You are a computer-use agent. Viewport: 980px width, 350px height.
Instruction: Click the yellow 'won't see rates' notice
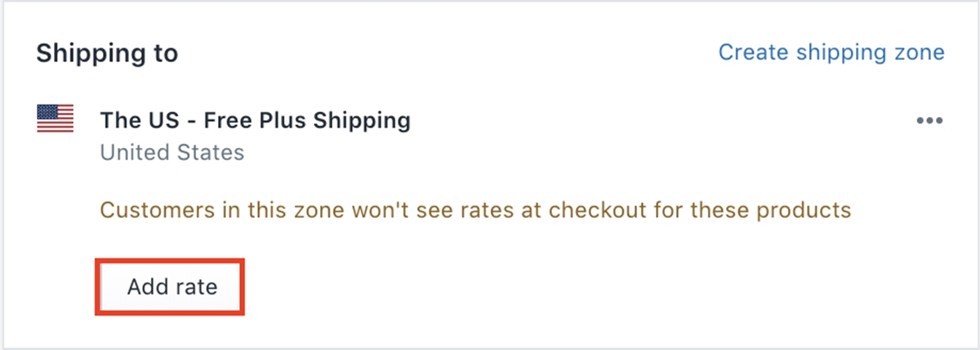(x=475, y=210)
